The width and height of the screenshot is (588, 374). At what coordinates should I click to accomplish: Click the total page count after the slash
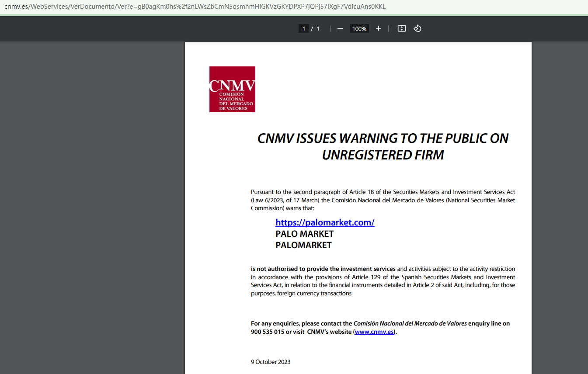coord(318,28)
